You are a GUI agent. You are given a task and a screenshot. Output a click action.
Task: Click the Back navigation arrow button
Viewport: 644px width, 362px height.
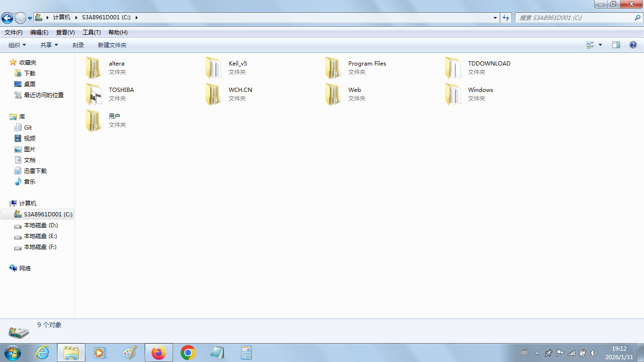click(x=7, y=18)
